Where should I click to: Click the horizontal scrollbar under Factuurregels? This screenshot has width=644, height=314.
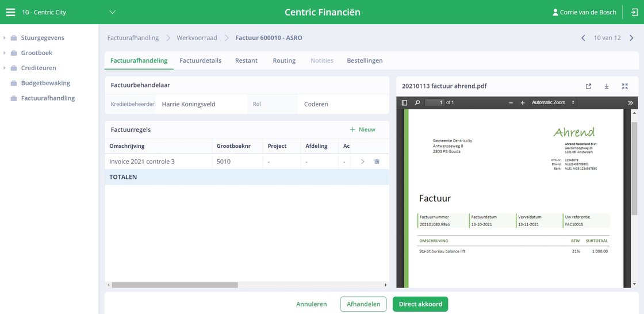(175, 285)
